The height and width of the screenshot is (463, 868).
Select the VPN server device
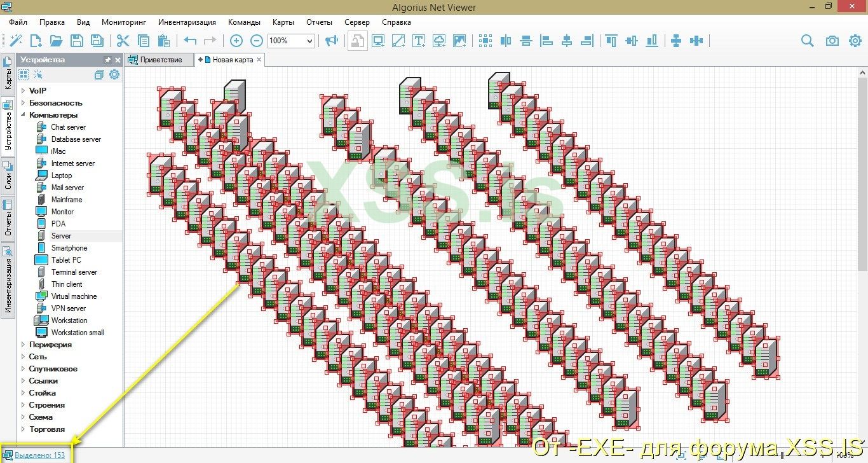tap(68, 308)
